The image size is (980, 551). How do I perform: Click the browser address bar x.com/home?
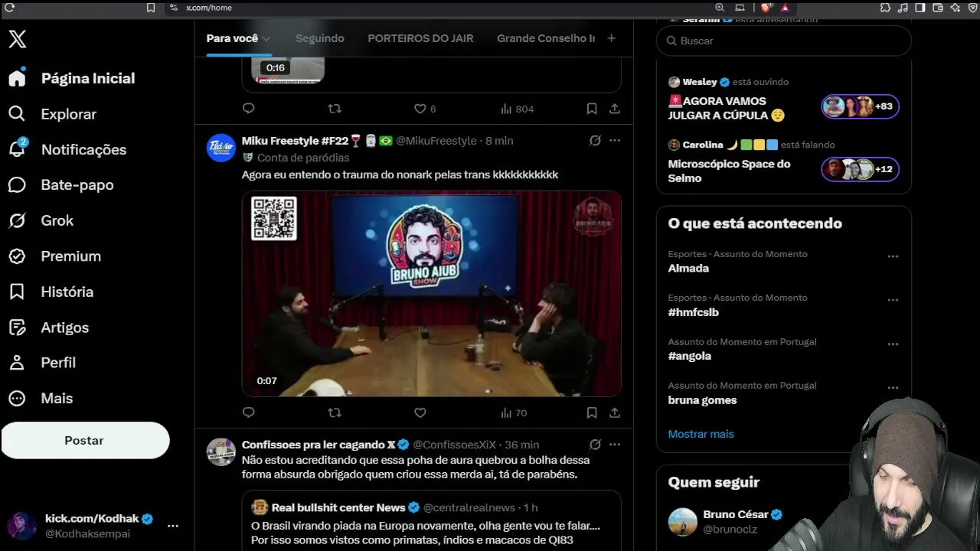pyautogui.click(x=209, y=8)
